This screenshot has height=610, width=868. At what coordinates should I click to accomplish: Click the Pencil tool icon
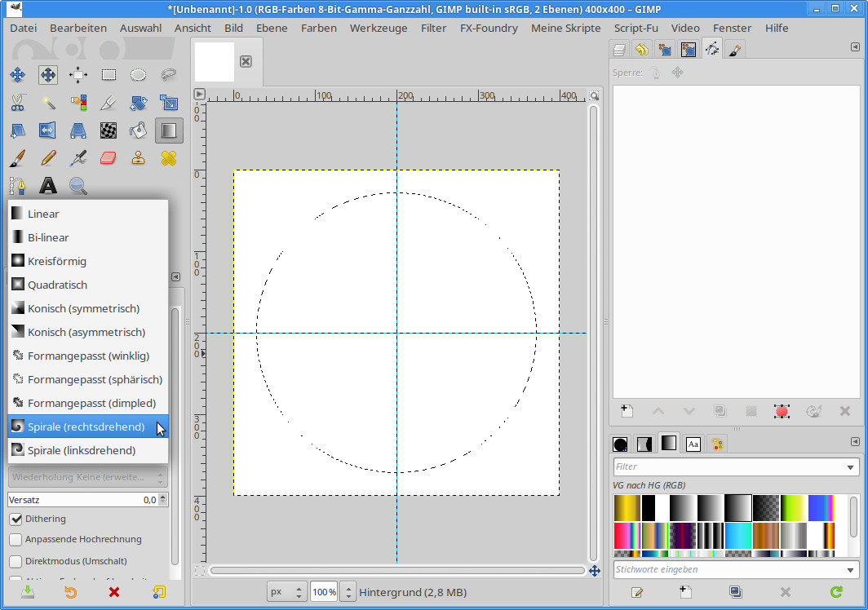(48, 157)
